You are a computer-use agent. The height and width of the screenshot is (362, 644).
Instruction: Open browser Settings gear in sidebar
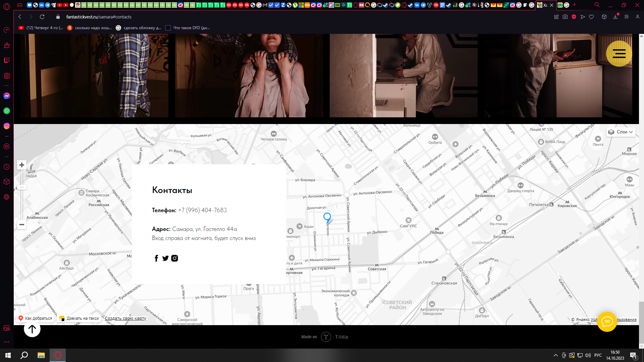pos(7,197)
